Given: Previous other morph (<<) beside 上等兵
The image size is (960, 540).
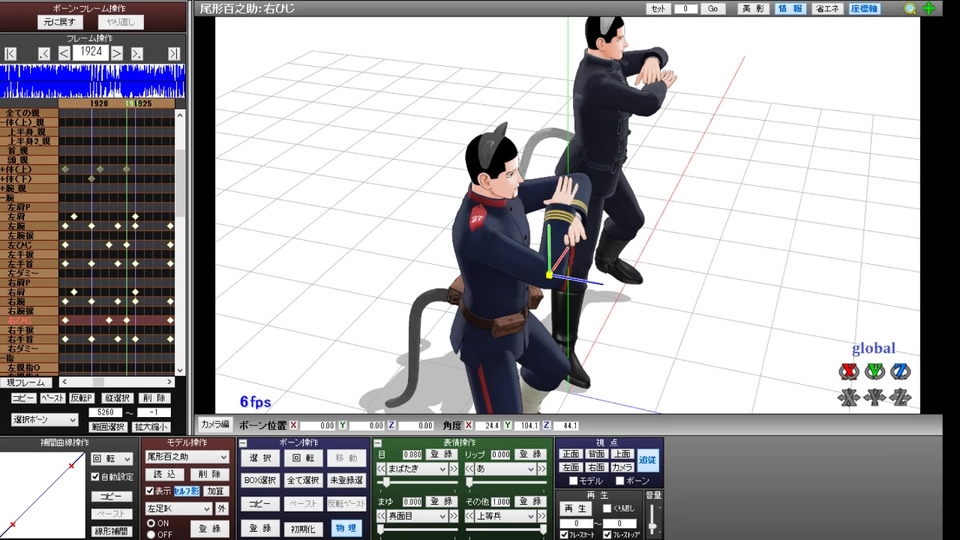Looking at the screenshot, I should 470,516.
